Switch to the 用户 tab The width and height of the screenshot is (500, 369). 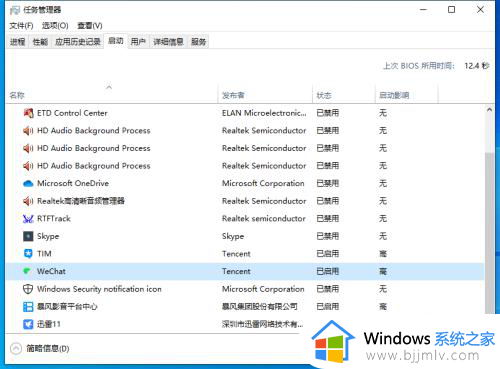point(138,42)
